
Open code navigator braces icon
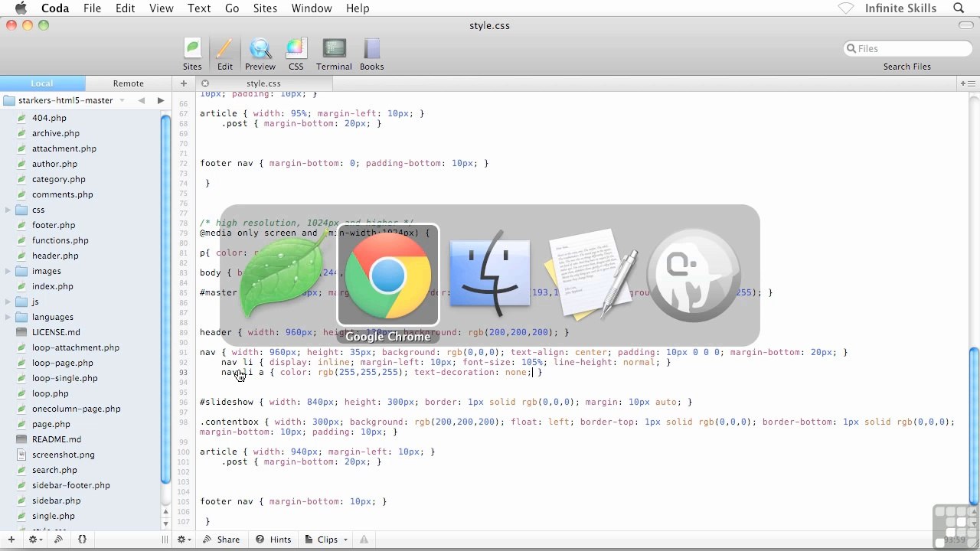[82, 540]
